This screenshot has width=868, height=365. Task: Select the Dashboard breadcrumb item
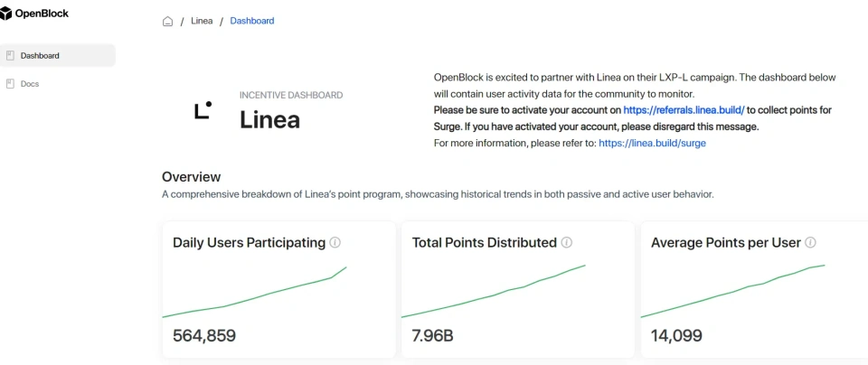click(x=252, y=21)
